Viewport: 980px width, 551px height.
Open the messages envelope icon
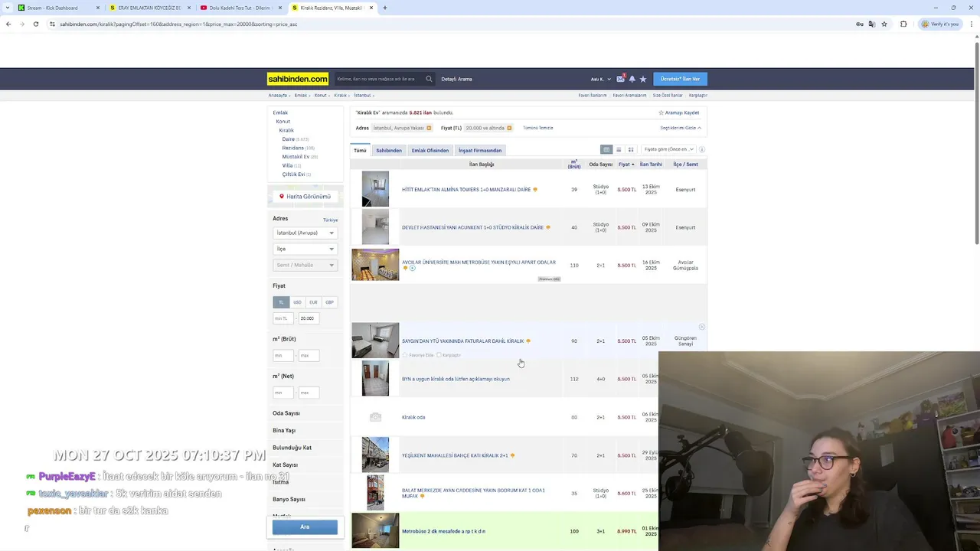click(x=621, y=79)
